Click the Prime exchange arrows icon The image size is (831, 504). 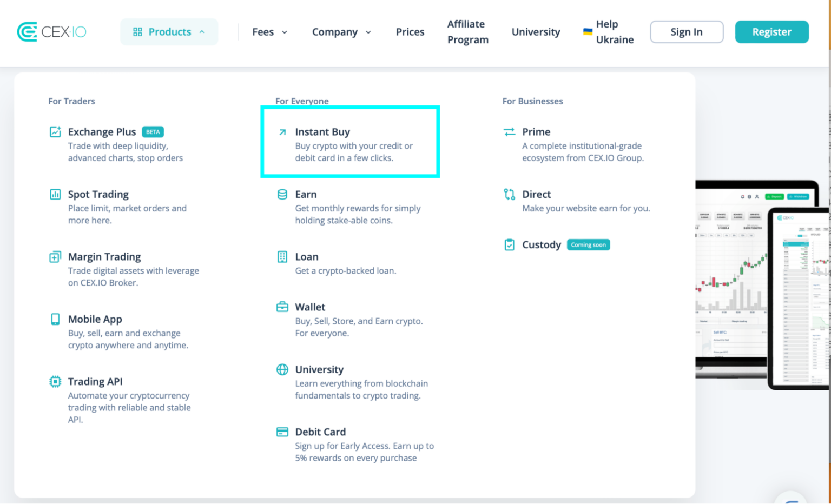click(509, 131)
